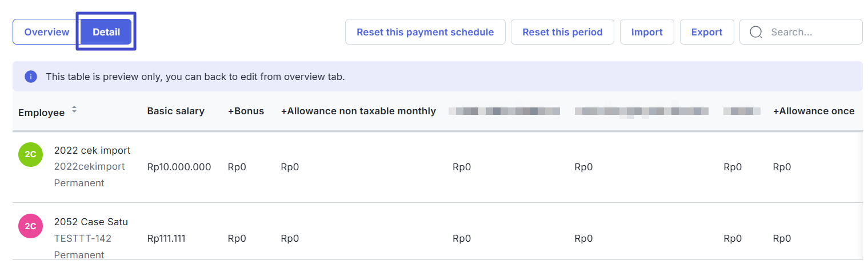Viewport: 868px width, 264px height.
Task: Click the Export button
Action: click(x=707, y=32)
